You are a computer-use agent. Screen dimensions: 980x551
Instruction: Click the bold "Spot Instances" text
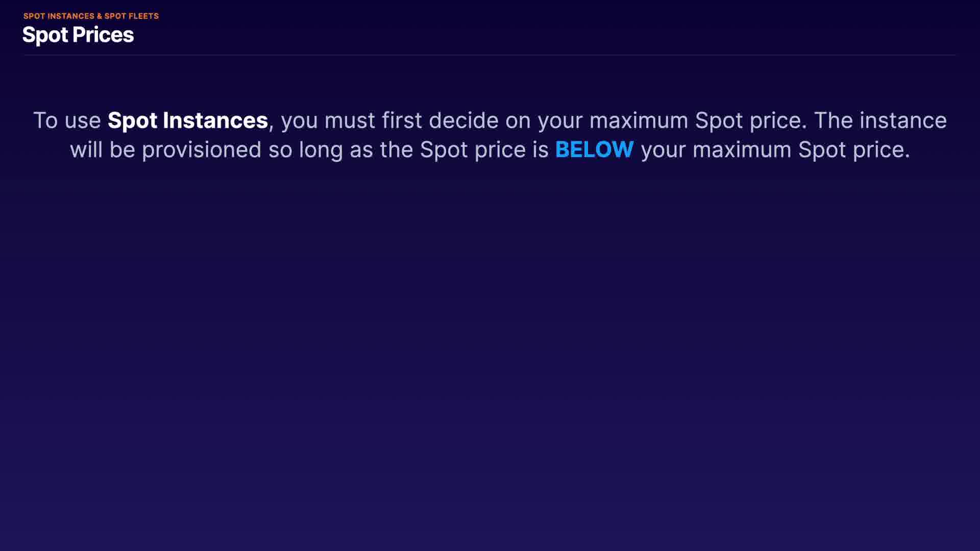(187, 121)
